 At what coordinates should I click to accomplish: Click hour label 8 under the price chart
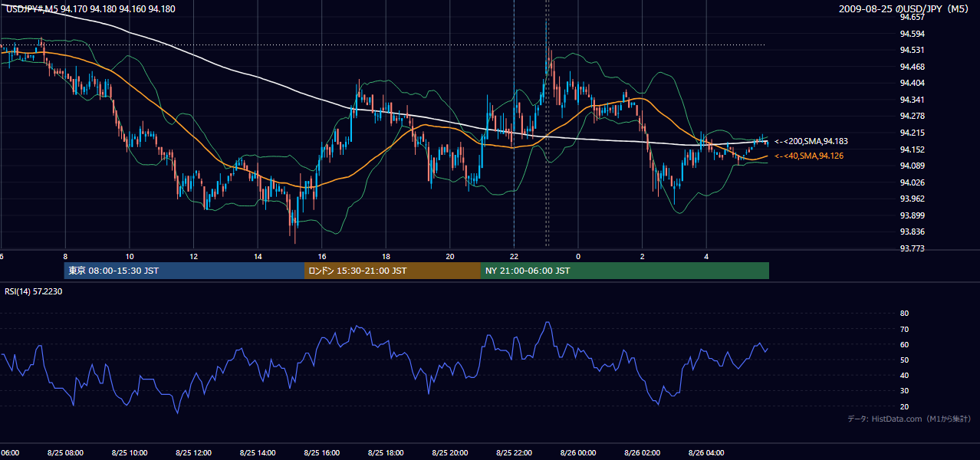click(x=65, y=257)
